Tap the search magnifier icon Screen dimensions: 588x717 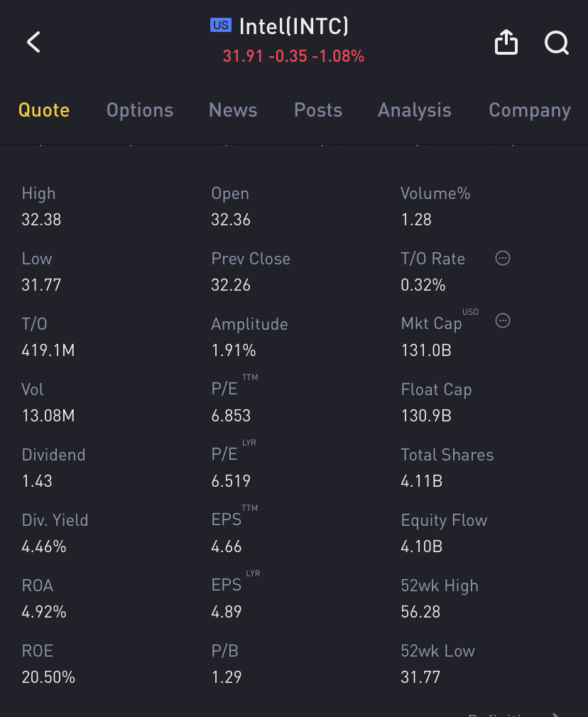557,43
